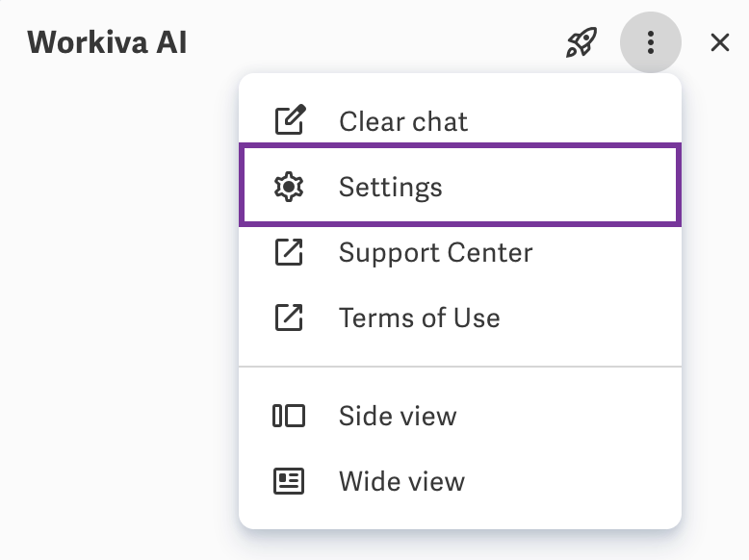Click the Settings gear icon
This screenshot has width=749, height=560.
289,187
